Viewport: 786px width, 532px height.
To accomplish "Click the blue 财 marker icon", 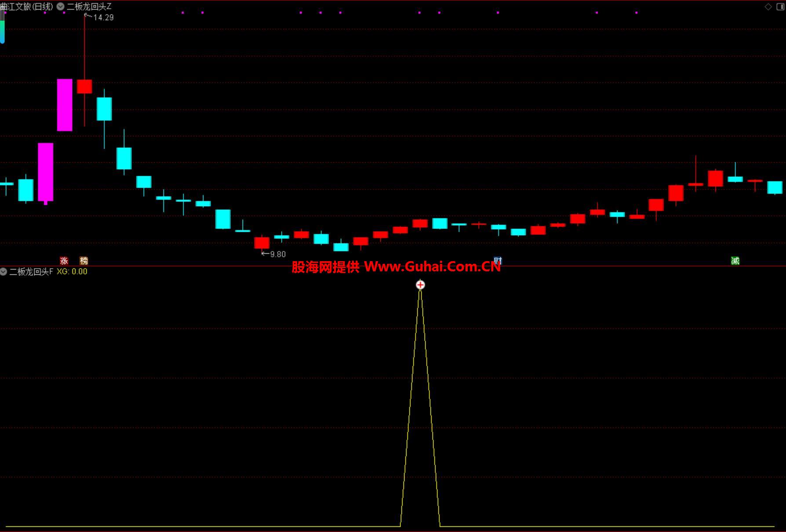I will click(x=498, y=261).
